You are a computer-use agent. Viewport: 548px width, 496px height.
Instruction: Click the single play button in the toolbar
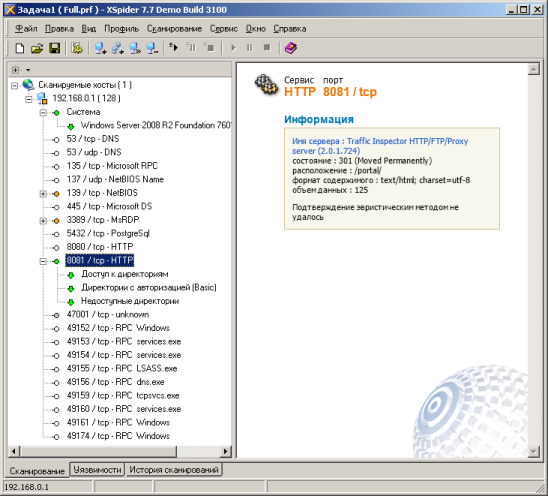point(233,48)
